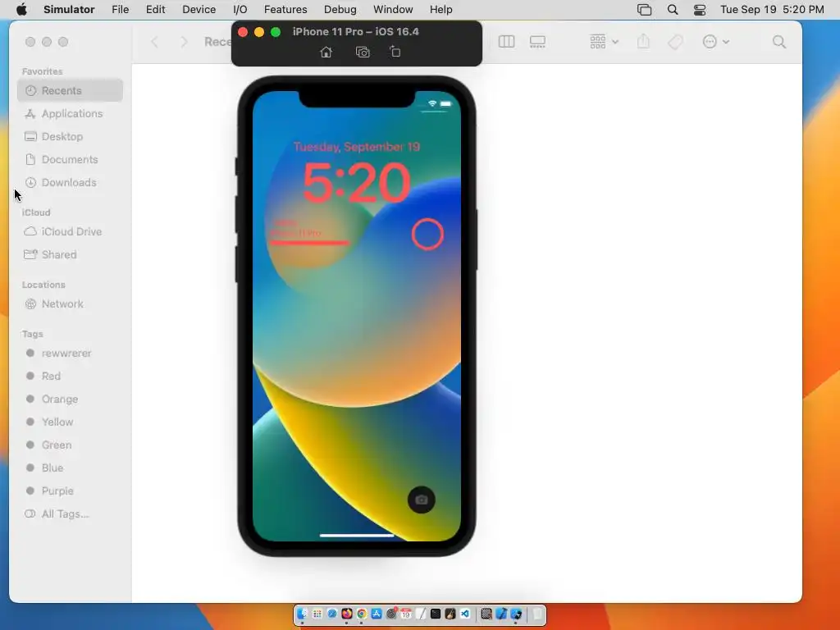Image resolution: width=840 pixels, height=630 pixels.
Task: Open the Window menu
Action: coord(393,10)
